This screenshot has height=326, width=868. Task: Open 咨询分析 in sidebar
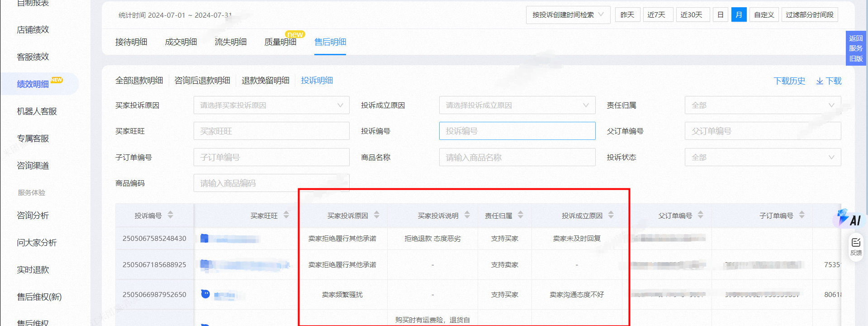click(x=33, y=216)
